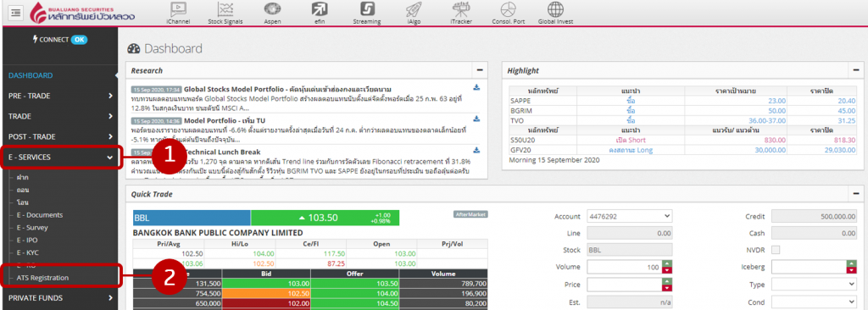Screen dimensions: 868x310
Task: Download the Global Stocks Model Portfolio research
Action: point(476,87)
